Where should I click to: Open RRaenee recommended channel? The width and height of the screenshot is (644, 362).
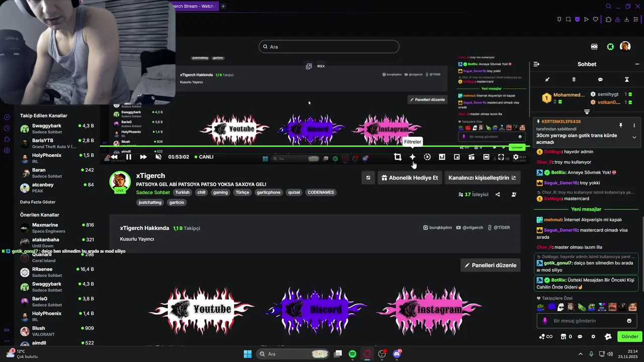coord(57,272)
